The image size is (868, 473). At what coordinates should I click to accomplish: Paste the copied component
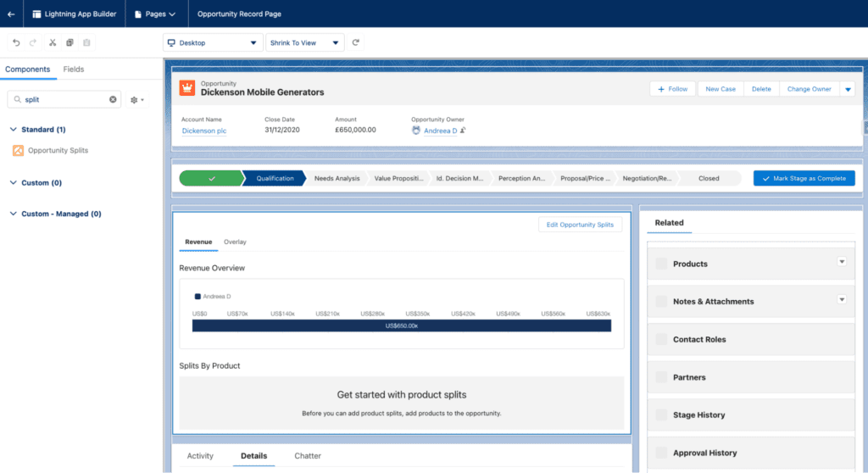[x=87, y=42]
